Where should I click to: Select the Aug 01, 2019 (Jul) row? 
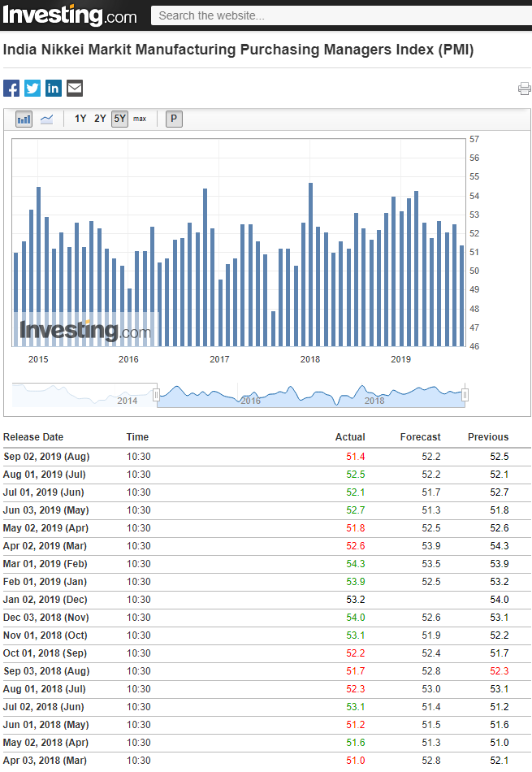coord(267,475)
